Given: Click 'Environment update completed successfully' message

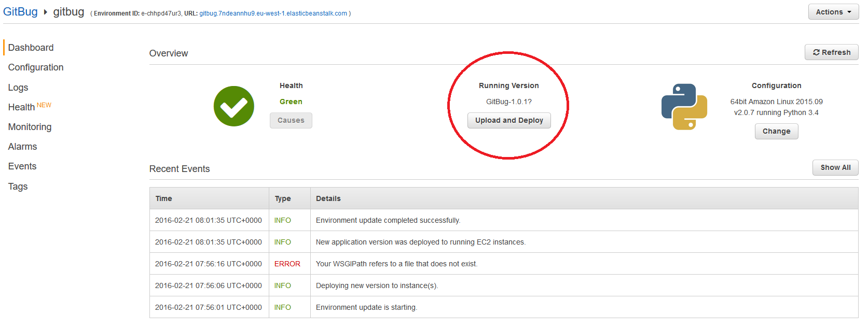Looking at the screenshot, I should [388, 220].
